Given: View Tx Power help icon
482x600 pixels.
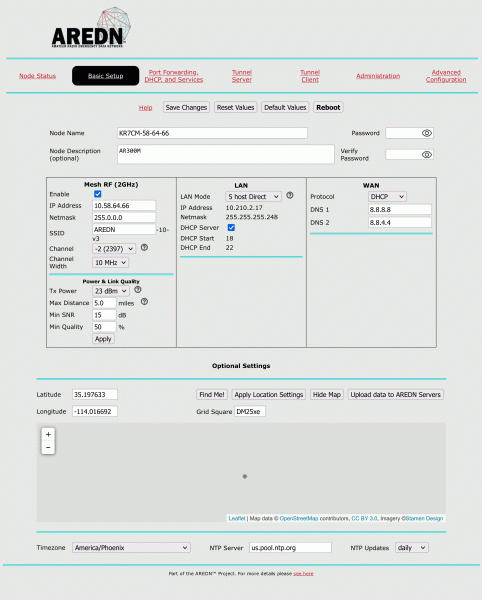Looking at the screenshot, I should coord(138,290).
